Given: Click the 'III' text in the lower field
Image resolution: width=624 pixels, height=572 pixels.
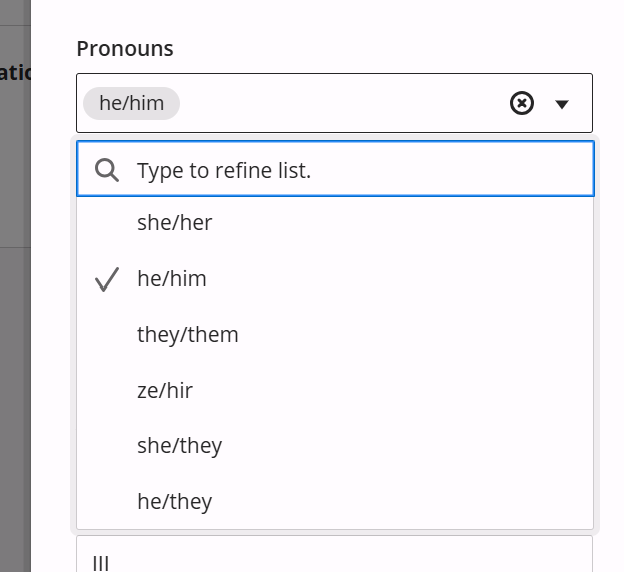Looking at the screenshot, I should tap(101, 564).
